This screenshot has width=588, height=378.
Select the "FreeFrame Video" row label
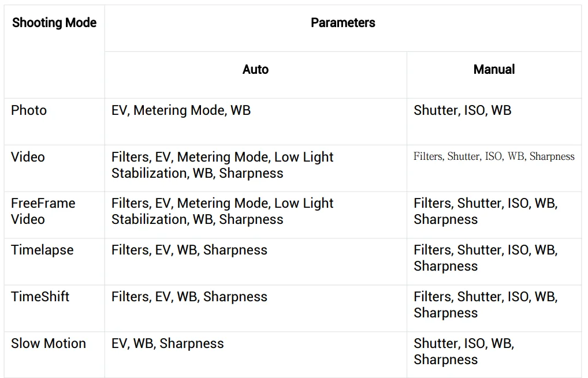43,211
